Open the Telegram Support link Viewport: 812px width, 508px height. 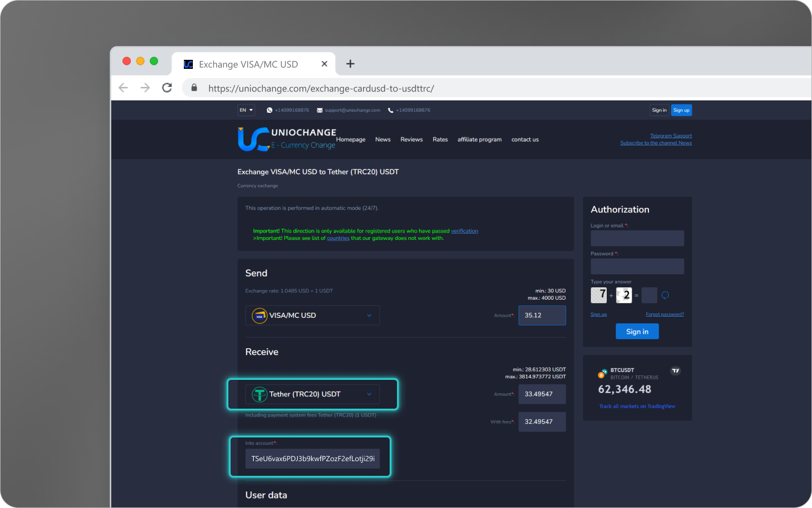click(x=670, y=135)
